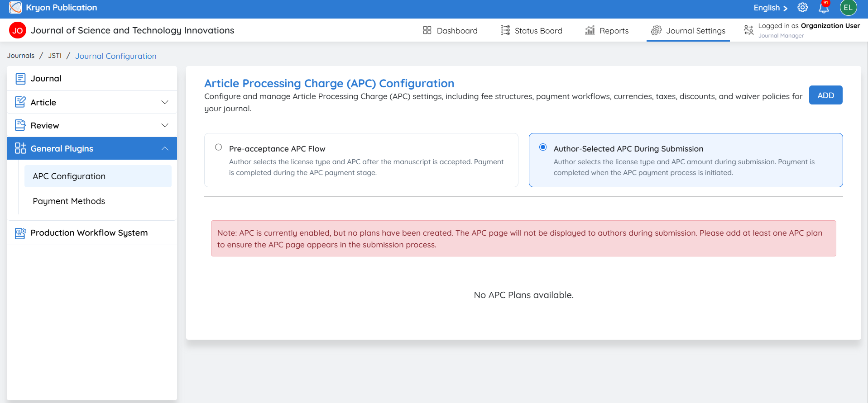This screenshot has width=868, height=403.
Task: Open the Journals breadcrumb link
Action: (x=21, y=56)
